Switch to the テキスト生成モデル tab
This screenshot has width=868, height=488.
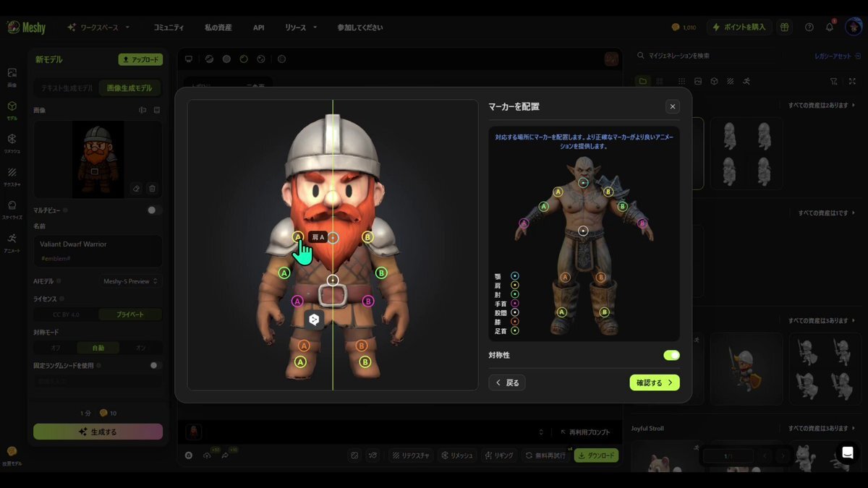(67, 87)
